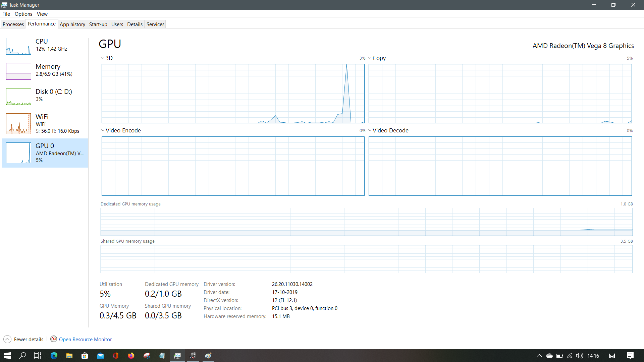Click the Dedicated GPU memory usage graph
The image size is (644, 362).
pyautogui.click(x=366, y=222)
